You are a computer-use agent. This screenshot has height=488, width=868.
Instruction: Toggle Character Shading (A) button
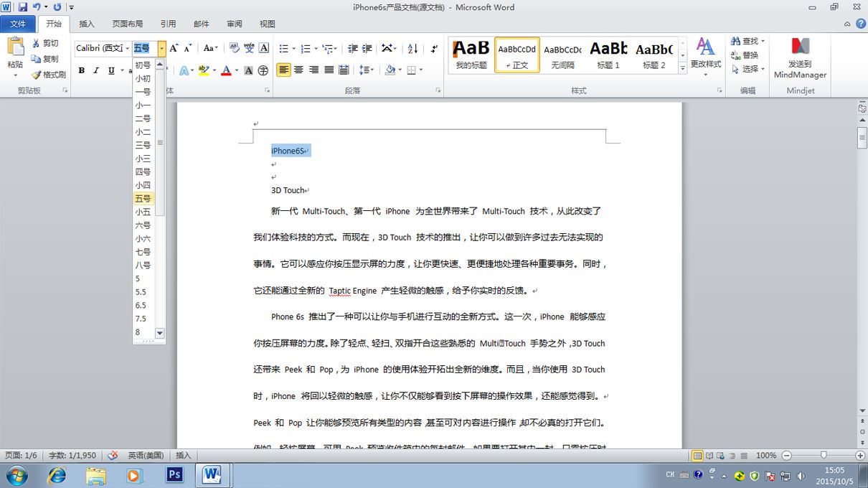[x=248, y=70]
